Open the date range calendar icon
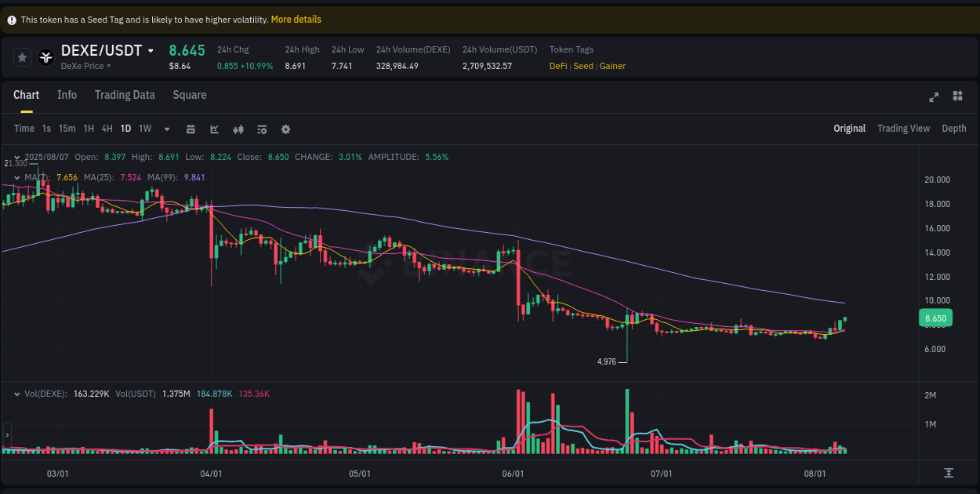Viewport: 980px width, 494px height. [191, 129]
